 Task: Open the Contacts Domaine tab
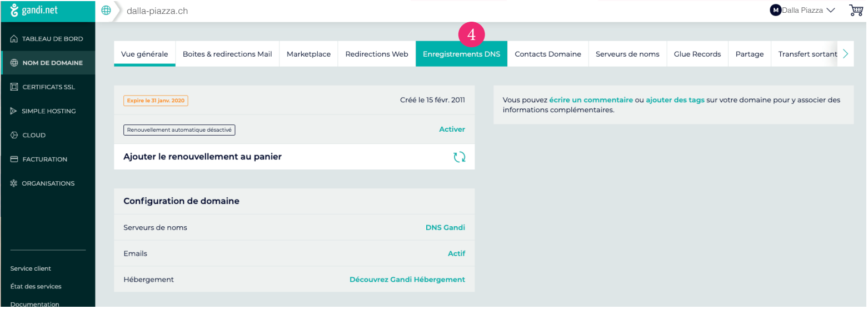click(x=548, y=54)
